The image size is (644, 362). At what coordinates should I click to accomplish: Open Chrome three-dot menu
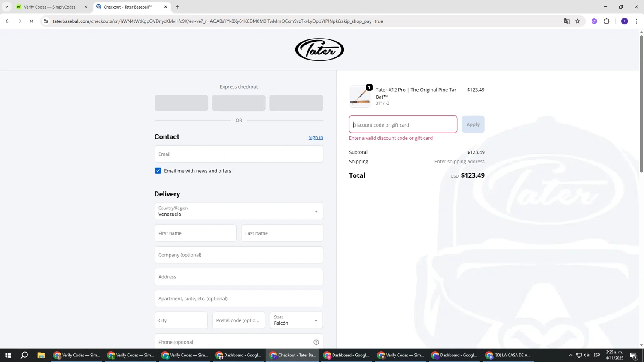pos(636,21)
